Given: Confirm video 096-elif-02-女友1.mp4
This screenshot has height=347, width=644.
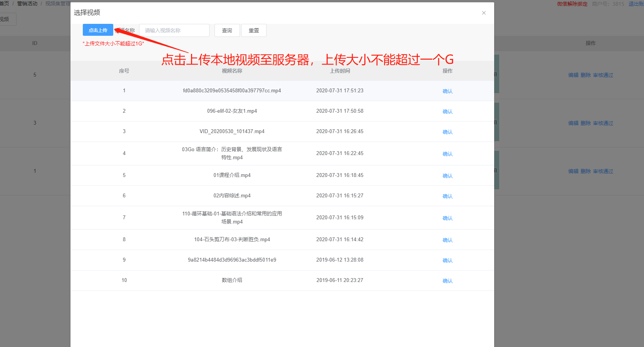Looking at the screenshot, I should pyautogui.click(x=447, y=112).
